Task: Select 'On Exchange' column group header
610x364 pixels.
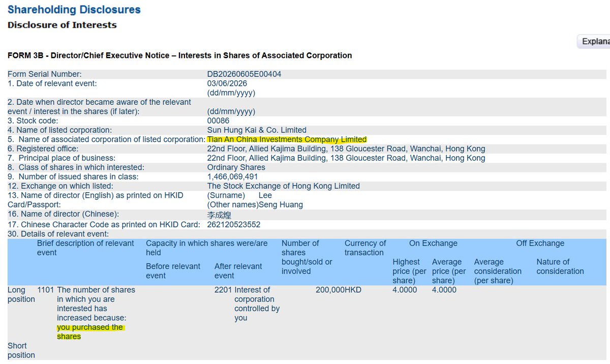Action: 433,244
